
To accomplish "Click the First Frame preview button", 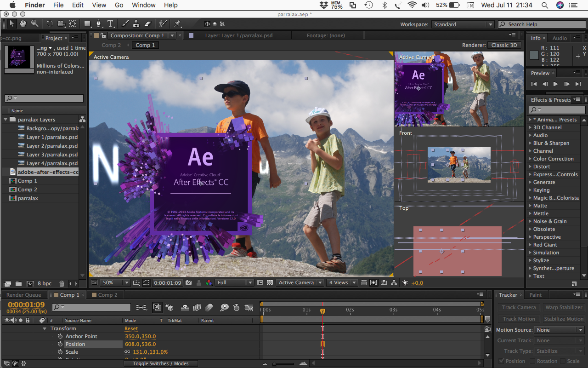I will pos(534,84).
